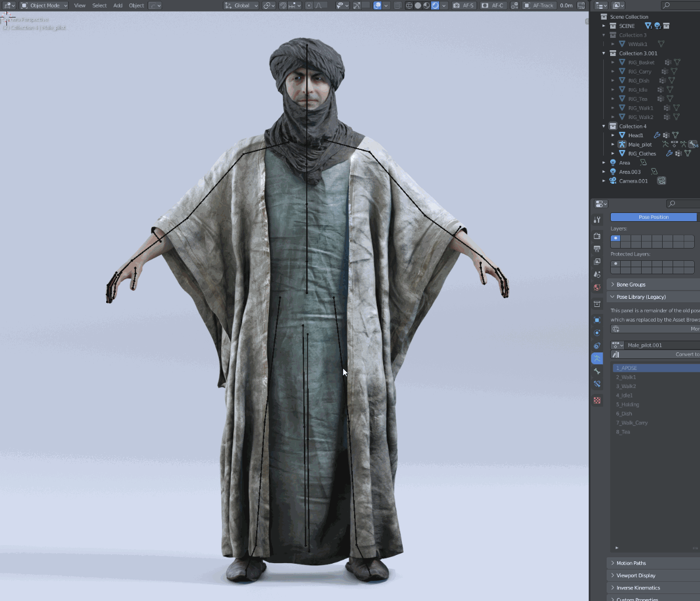Open the Object Constraints properties tab
Image resolution: width=700 pixels, height=601 pixels.
click(x=597, y=345)
